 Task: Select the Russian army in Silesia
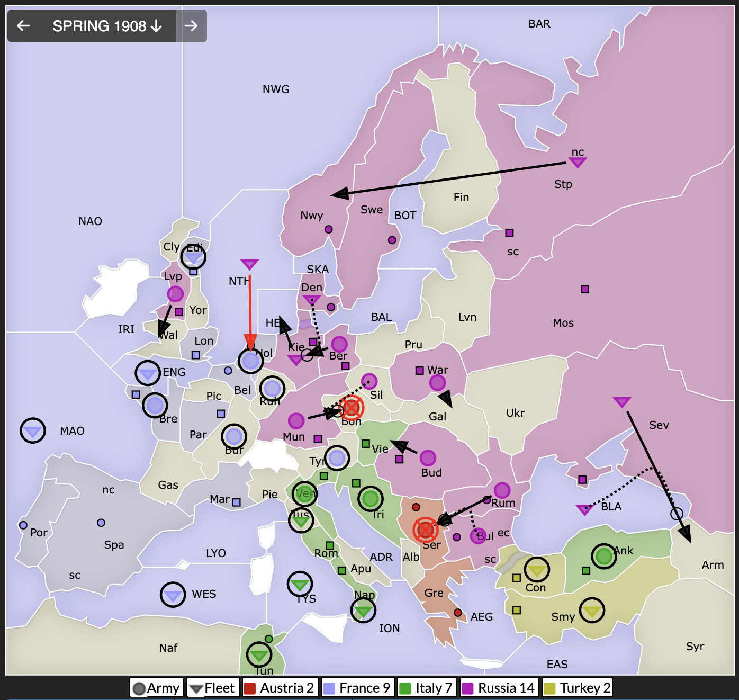369,381
